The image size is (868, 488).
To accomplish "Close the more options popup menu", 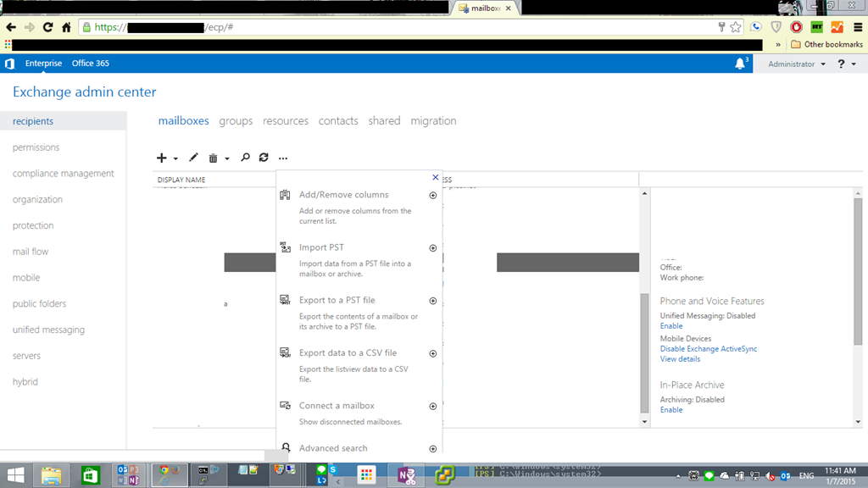I will (436, 178).
